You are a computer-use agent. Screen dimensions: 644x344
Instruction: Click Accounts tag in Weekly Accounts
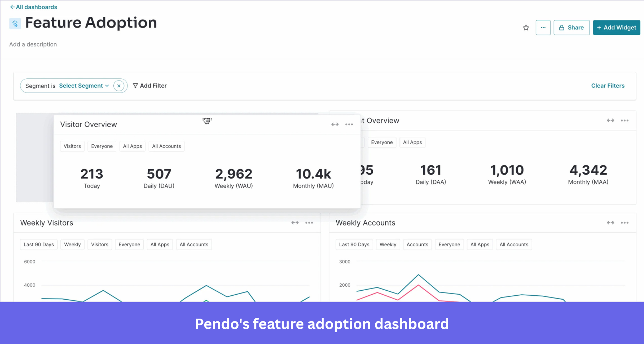pyautogui.click(x=417, y=244)
